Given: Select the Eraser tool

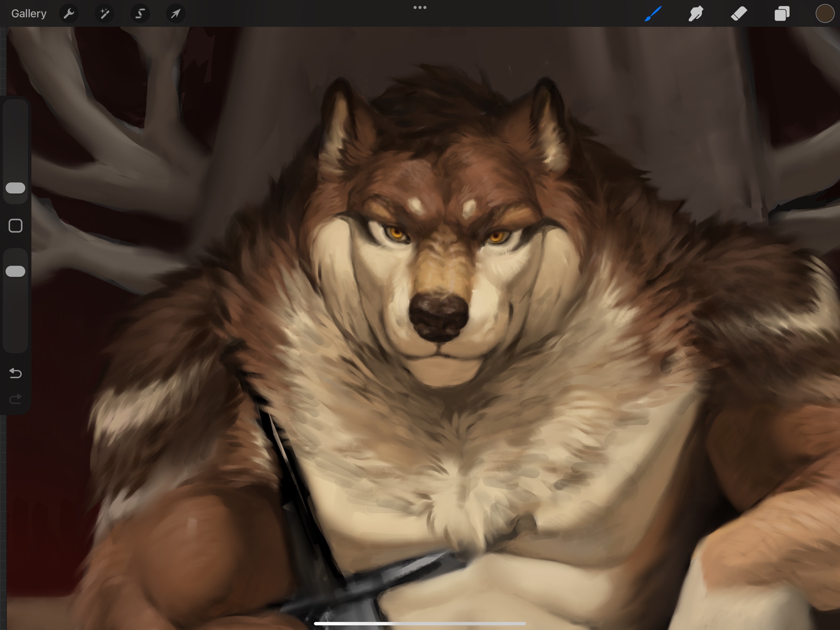Looking at the screenshot, I should coord(739,14).
